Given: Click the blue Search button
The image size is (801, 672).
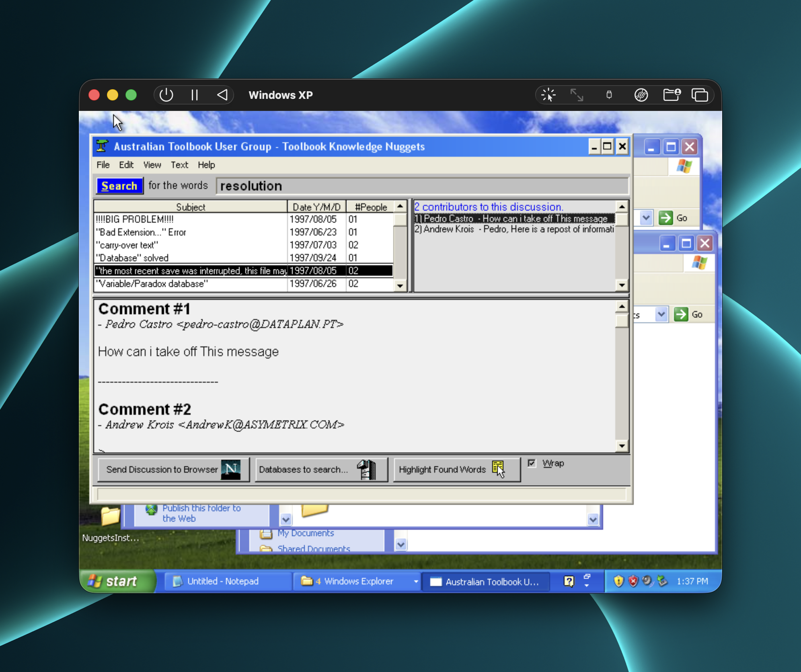Looking at the screenshot, I should point(119,186).
